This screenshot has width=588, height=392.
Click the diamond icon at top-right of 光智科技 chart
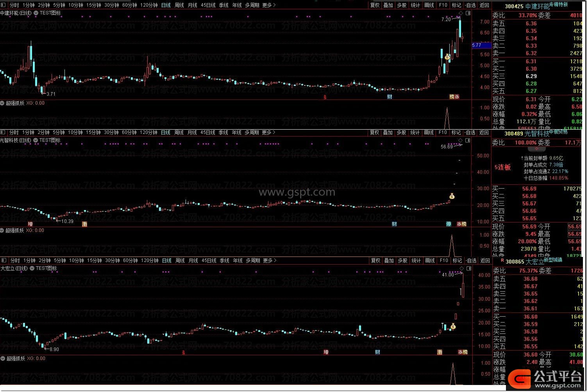pyautogui.click(x=461, y=140)
